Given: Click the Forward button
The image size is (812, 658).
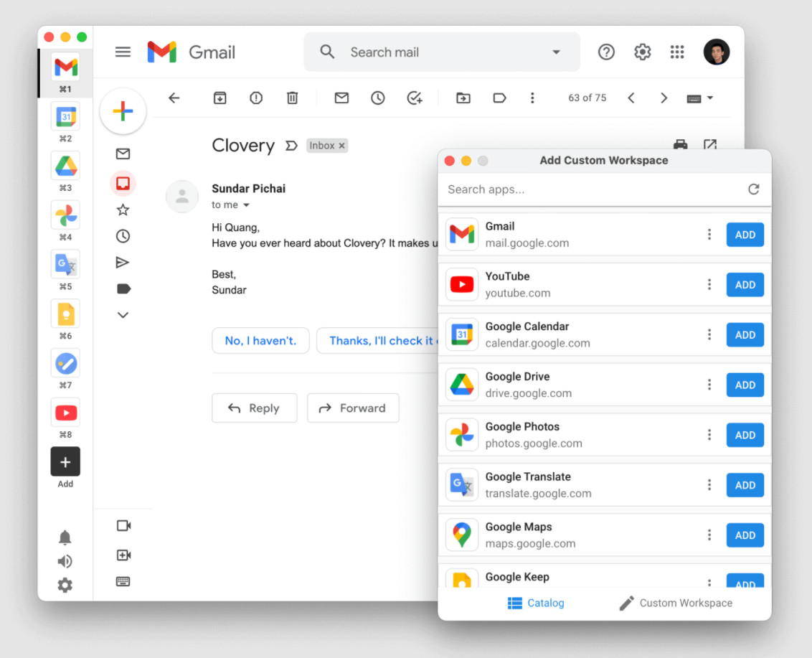Looking at the screenshot, I should pyautogui.click(x=353, y=408).
